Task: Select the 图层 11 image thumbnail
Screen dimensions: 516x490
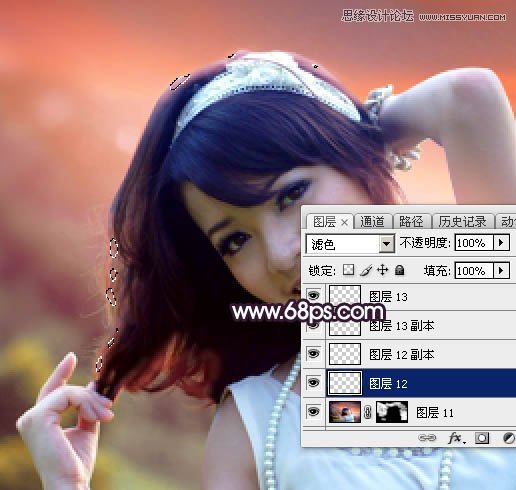Action: click(345, 412)
